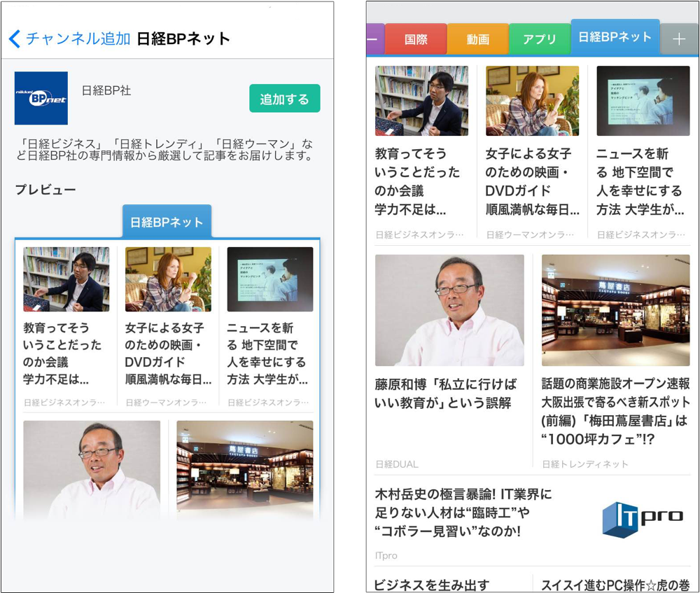
Task: Open the preview projector screen thumbnail
Action: pyautogui.click(x=270, y=279)
